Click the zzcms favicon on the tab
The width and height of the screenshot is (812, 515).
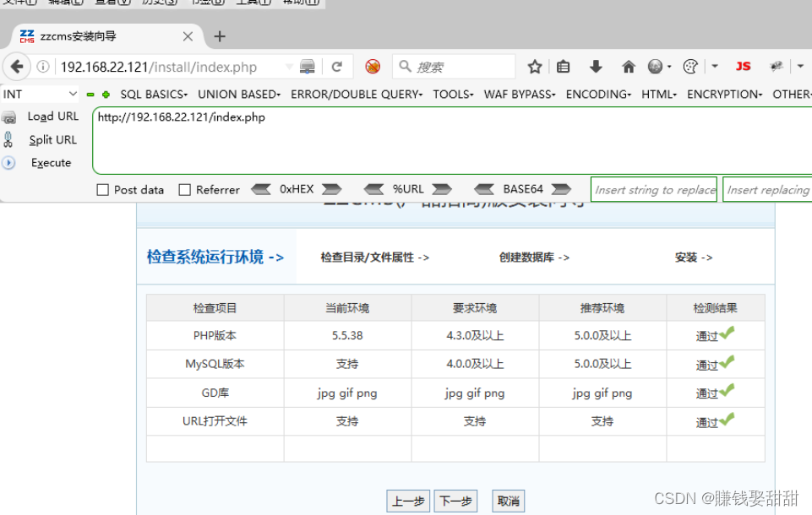click(x=27, y=36)
